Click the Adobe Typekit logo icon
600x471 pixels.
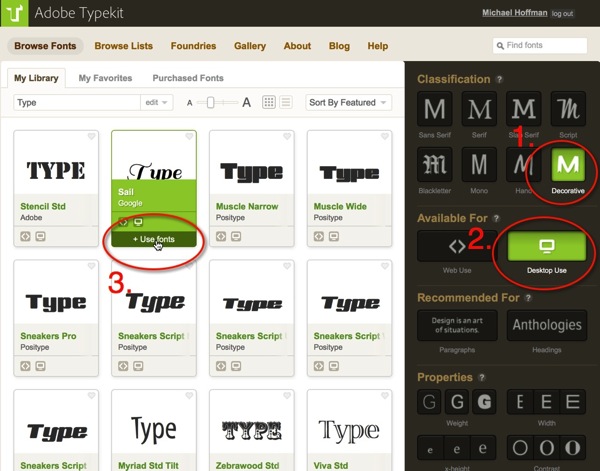14,13
